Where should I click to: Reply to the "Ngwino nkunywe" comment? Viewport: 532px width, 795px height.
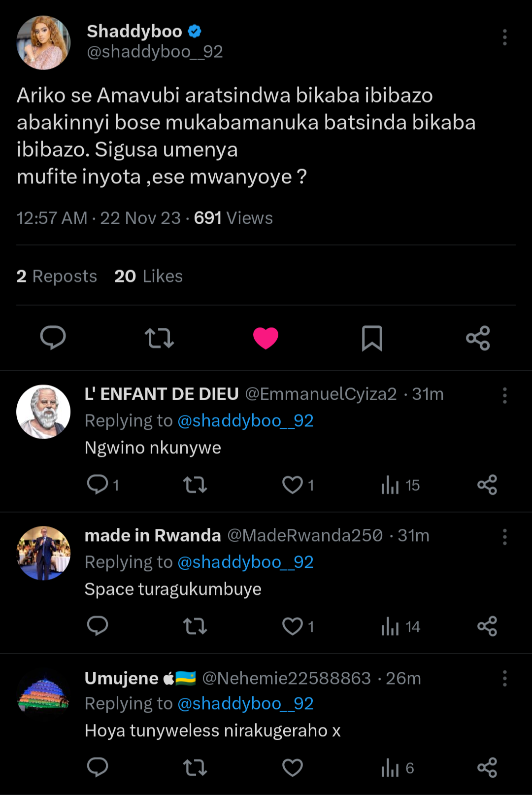tap(98, 485)
